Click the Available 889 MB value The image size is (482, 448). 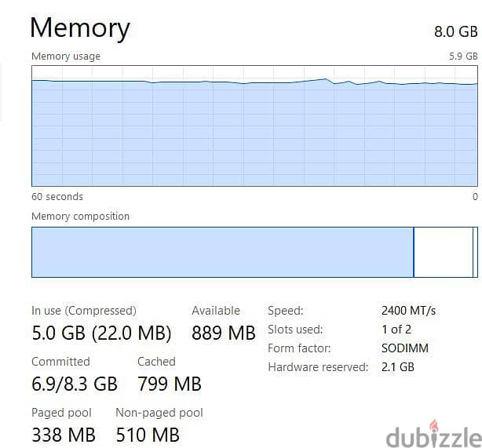coord(224,333)
